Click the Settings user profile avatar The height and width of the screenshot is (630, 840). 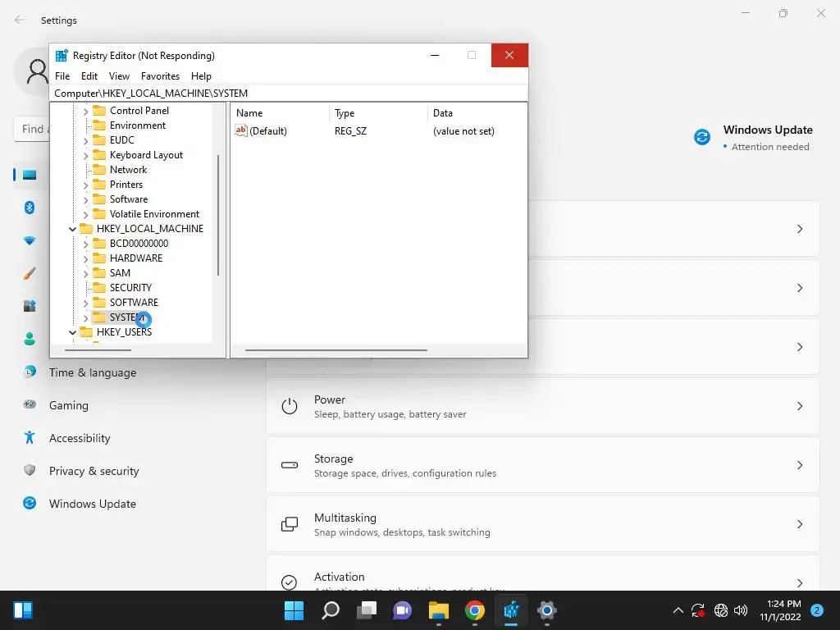(x=35, y=71)
